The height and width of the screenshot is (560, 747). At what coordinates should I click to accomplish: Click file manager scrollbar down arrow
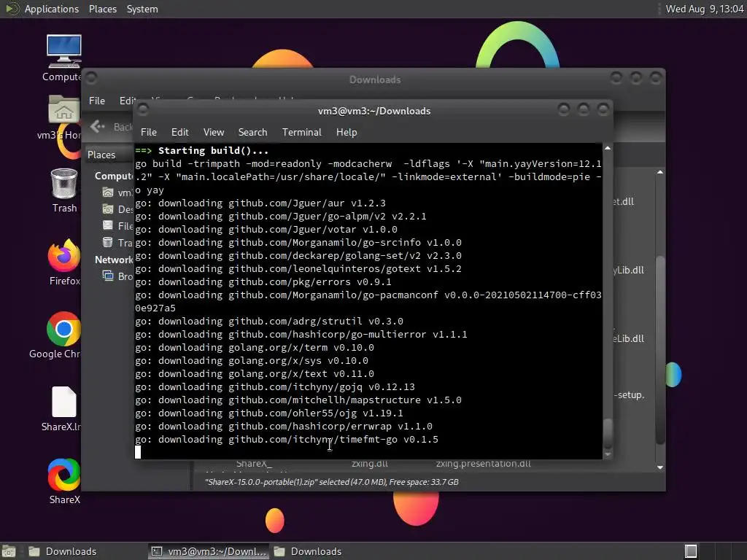(659, 467)
